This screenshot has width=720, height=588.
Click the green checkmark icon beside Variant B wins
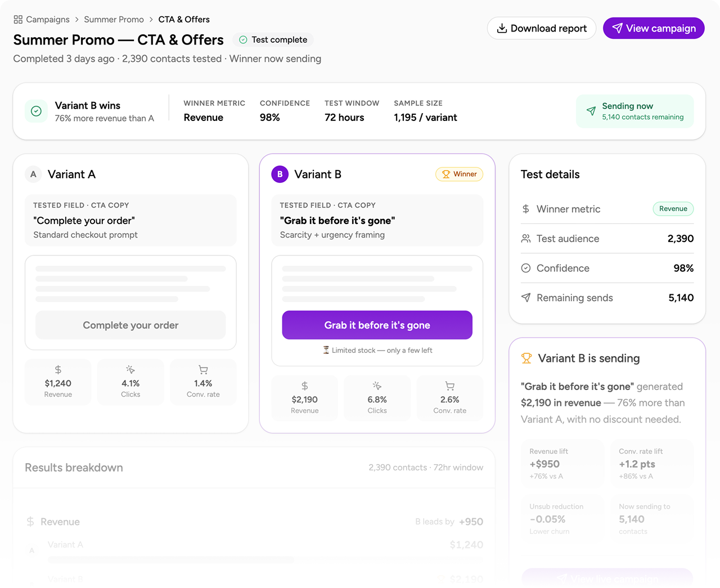coord(36,111)
